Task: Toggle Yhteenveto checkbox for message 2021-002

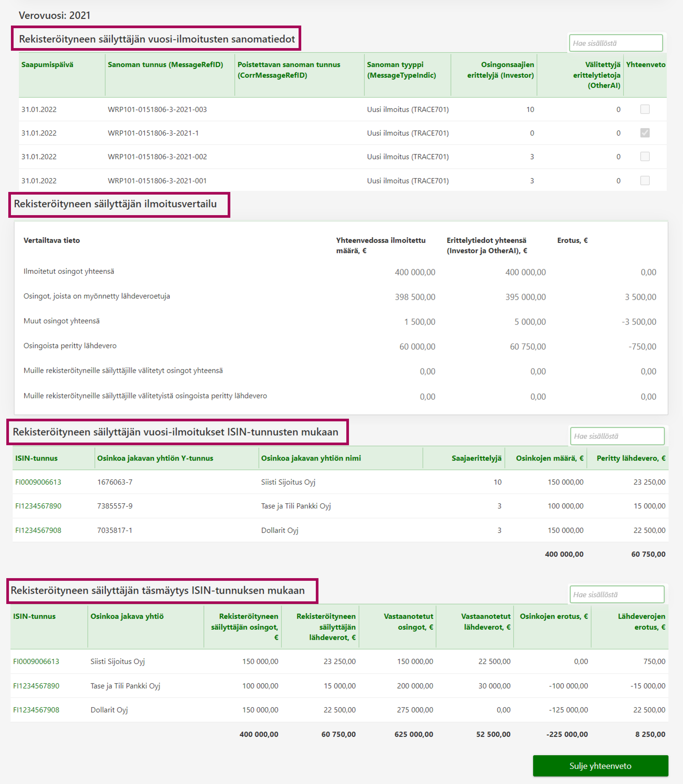Action: [x=645, y=157]
